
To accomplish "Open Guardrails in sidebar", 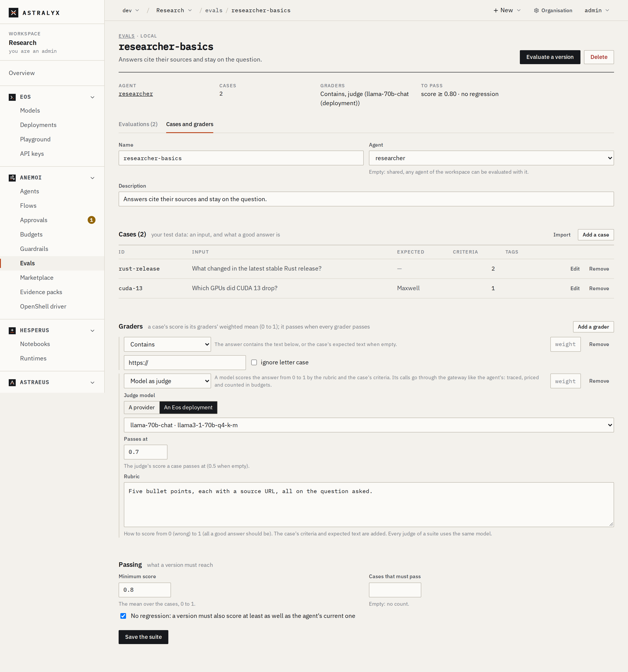I will [x=34, y=249].
